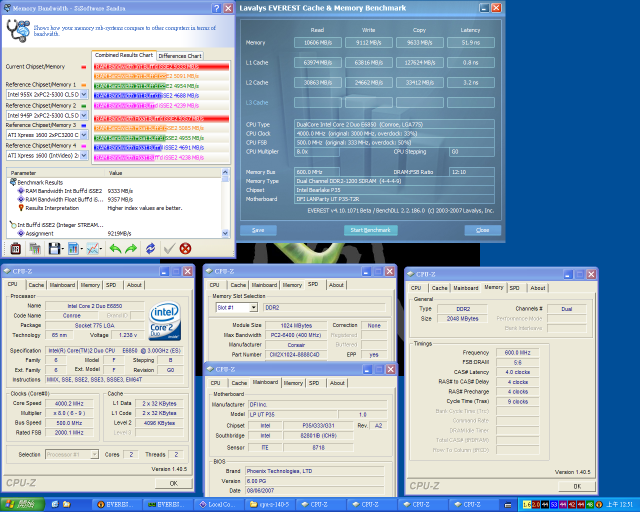
Task: Switch to the Differences Chart tab in Sandra
Action: (x=180, y=56)
